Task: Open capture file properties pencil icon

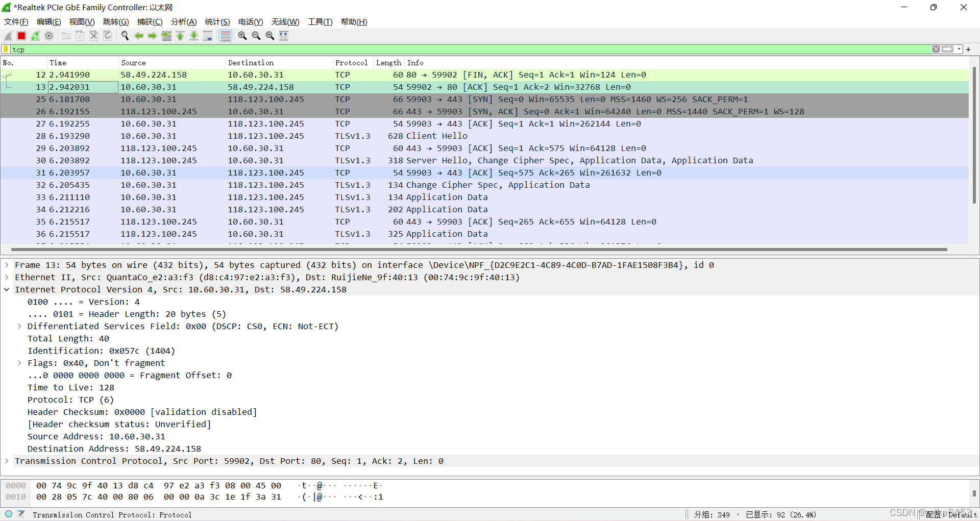Action: click(x=21, y=514)
